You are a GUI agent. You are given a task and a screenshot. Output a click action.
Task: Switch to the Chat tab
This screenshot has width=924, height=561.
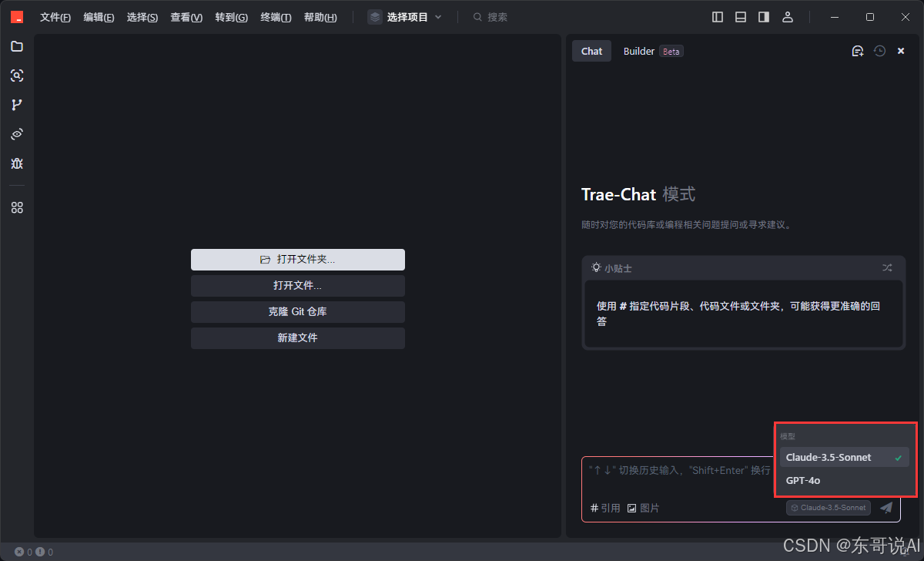[591, 51]
